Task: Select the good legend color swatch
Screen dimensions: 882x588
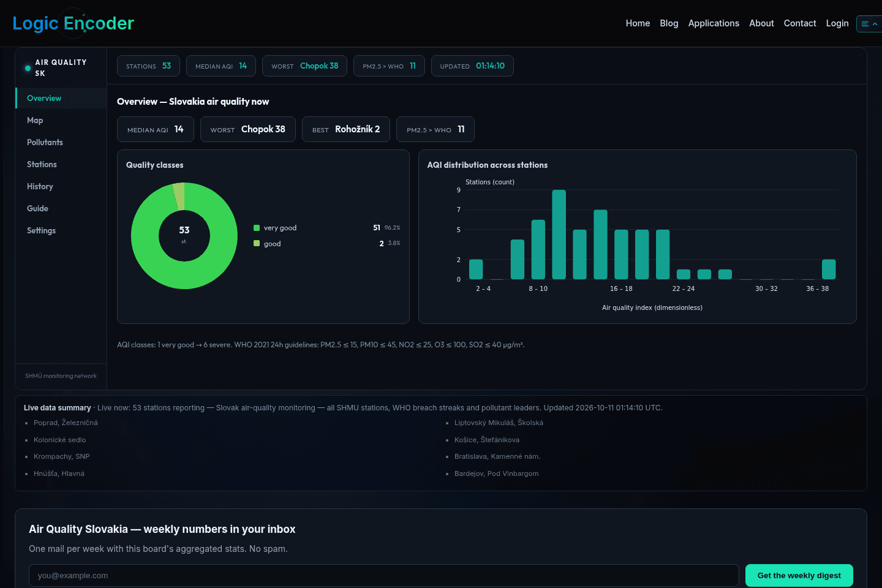Action: click(x=257, y=243)
